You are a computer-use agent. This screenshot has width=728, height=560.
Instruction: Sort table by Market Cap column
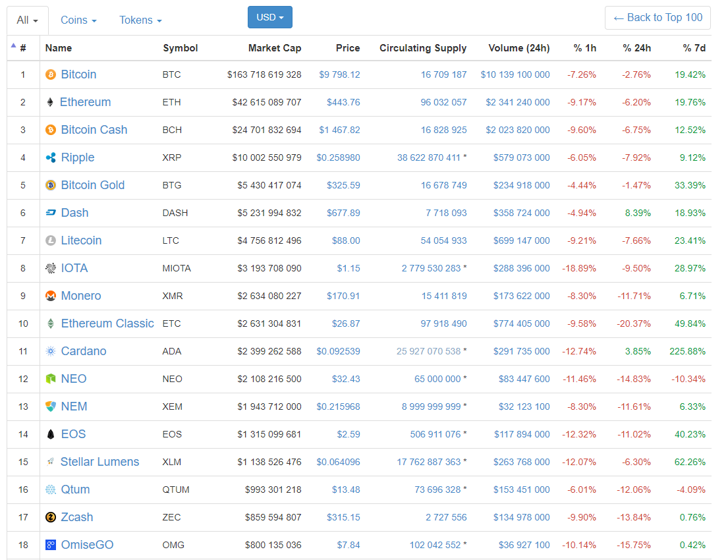(275, 48)
